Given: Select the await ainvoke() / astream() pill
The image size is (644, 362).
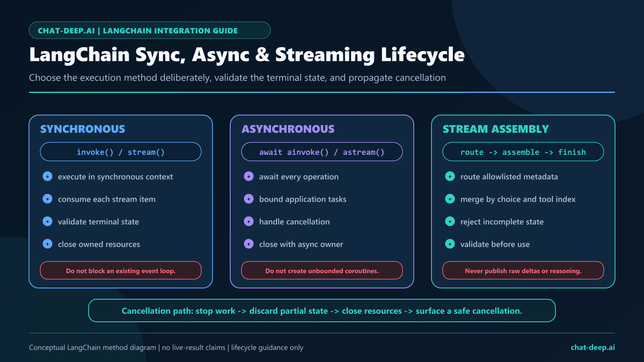Looking at the screenshot, I should (322, 152).
